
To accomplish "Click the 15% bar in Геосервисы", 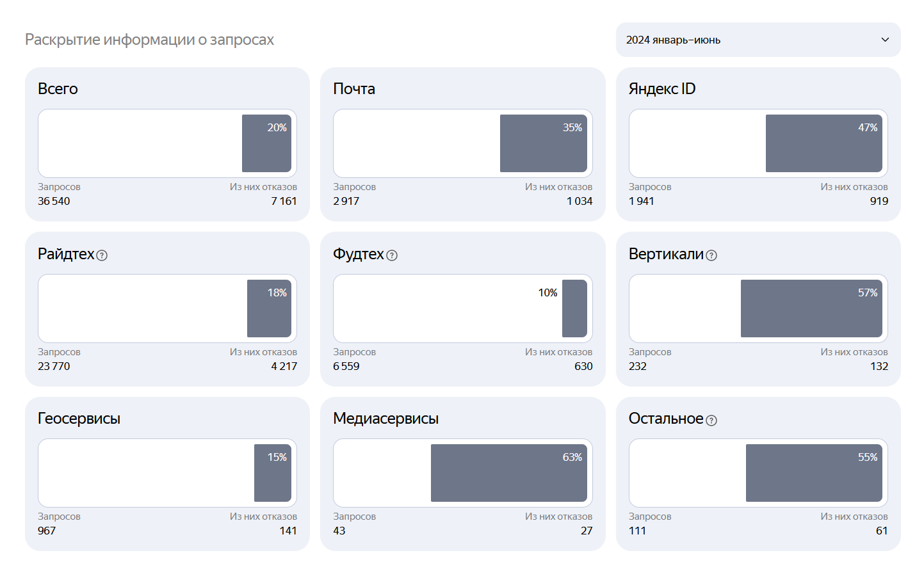I will (273, 473).
